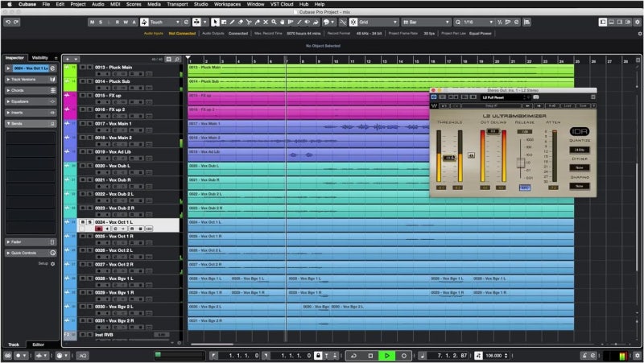This screenshot has height=363, width=644.
Task: Open the MIDI menu
Action: pos(115,4)
